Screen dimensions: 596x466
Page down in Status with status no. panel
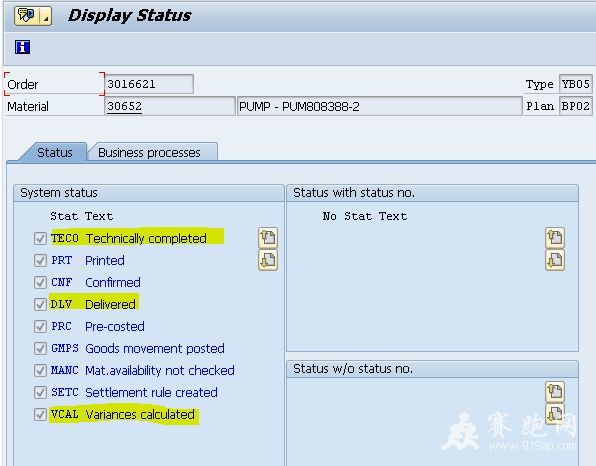(555, 260)
